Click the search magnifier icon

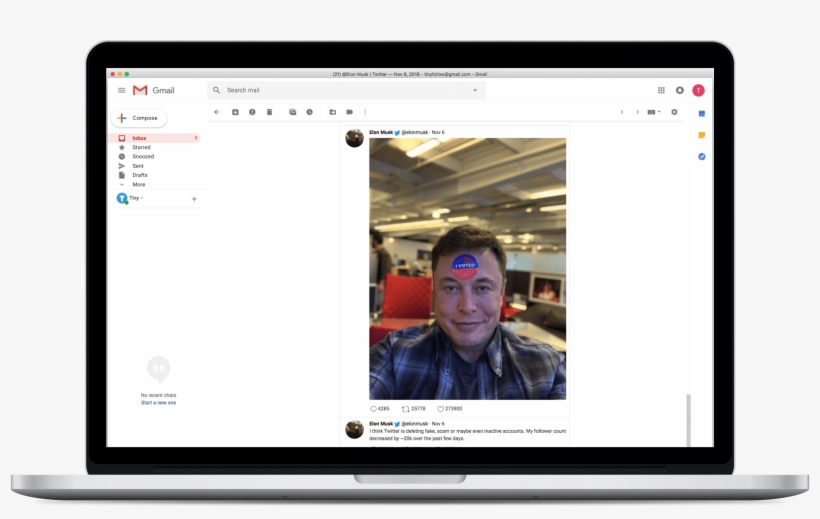click(217, 90)
